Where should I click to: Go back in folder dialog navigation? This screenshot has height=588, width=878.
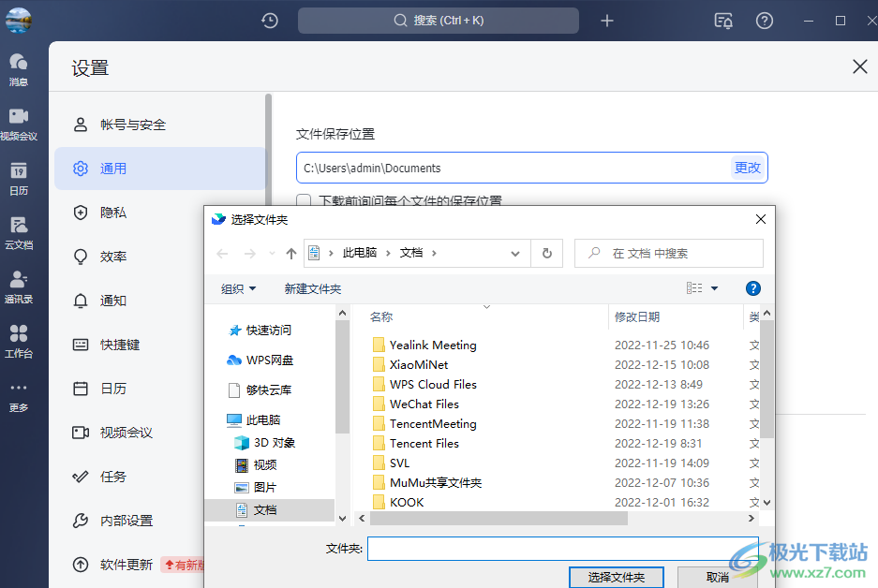[x=222, y=254]
